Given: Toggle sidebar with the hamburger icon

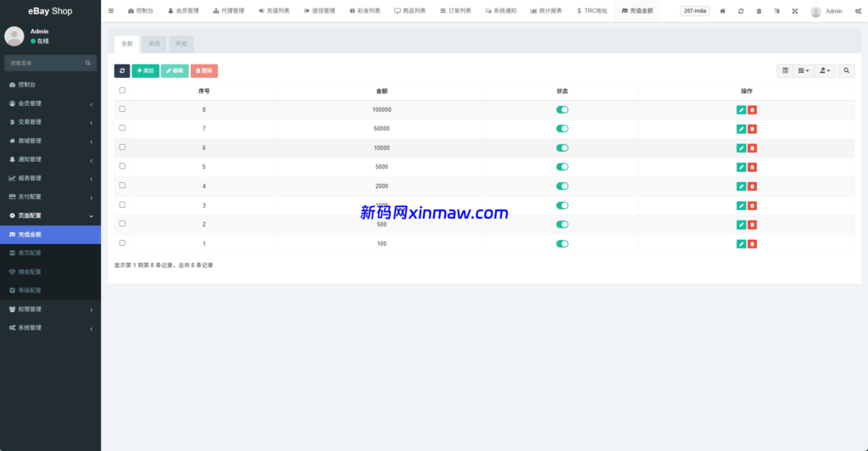Looking at the screenshot, I should pos(111,11).
